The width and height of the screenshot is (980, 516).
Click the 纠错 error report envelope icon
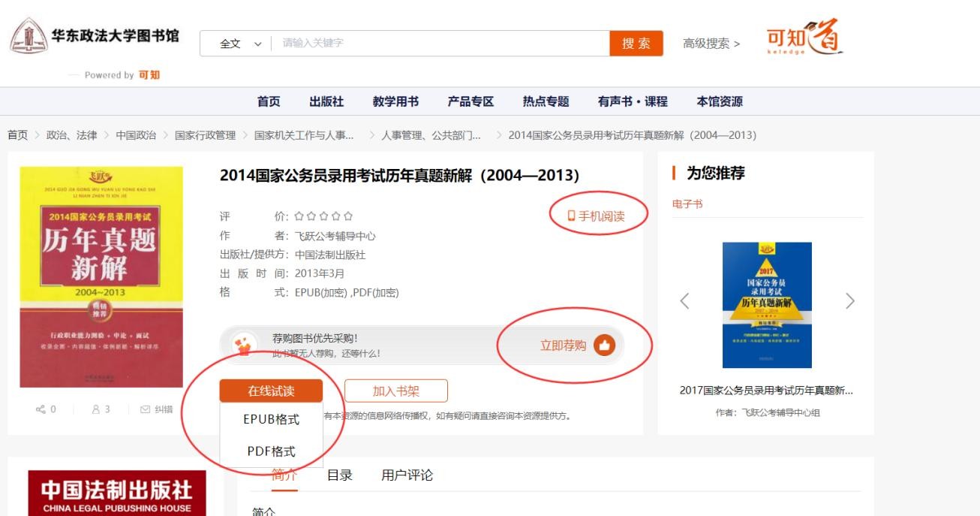[x=145, y=409]
